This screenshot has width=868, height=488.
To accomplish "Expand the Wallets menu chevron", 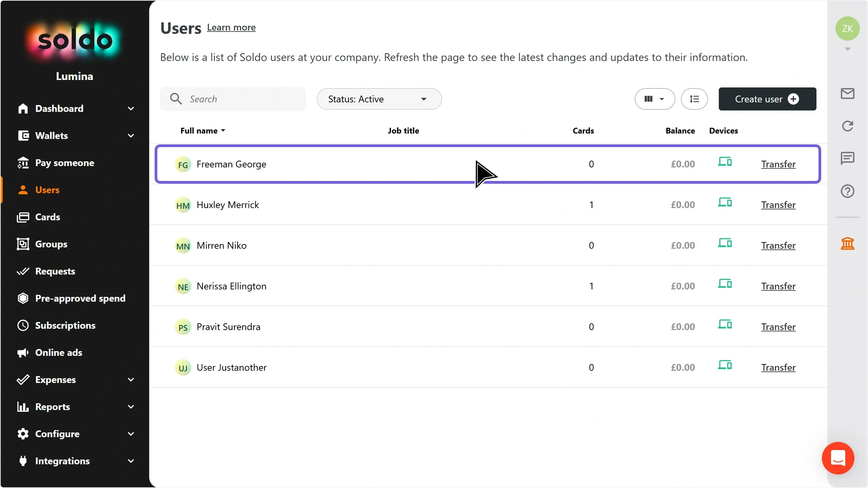I will click(131, 136).
